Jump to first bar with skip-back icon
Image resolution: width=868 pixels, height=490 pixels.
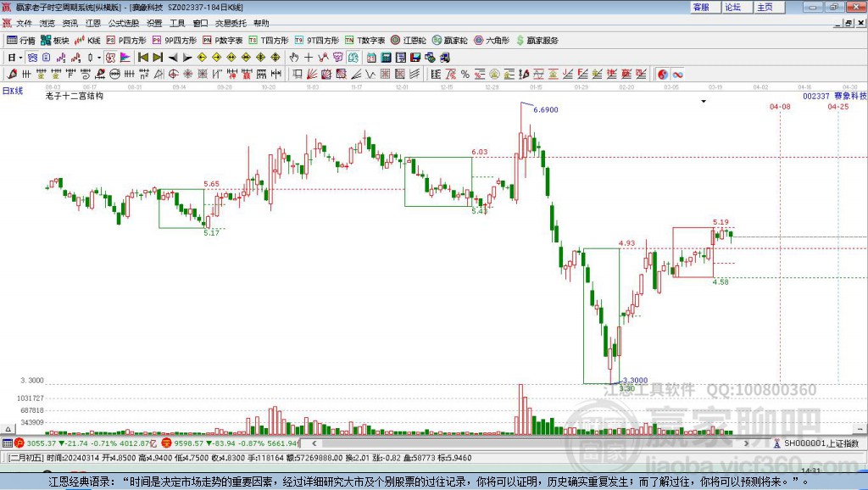point(143,58)
